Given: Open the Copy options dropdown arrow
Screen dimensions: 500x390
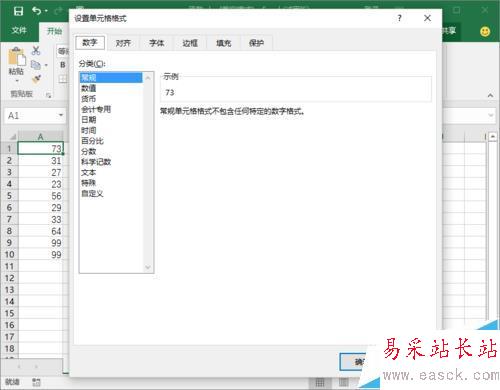Looking at the screenshot, I should pyautogui.click(x=46, y=65).
